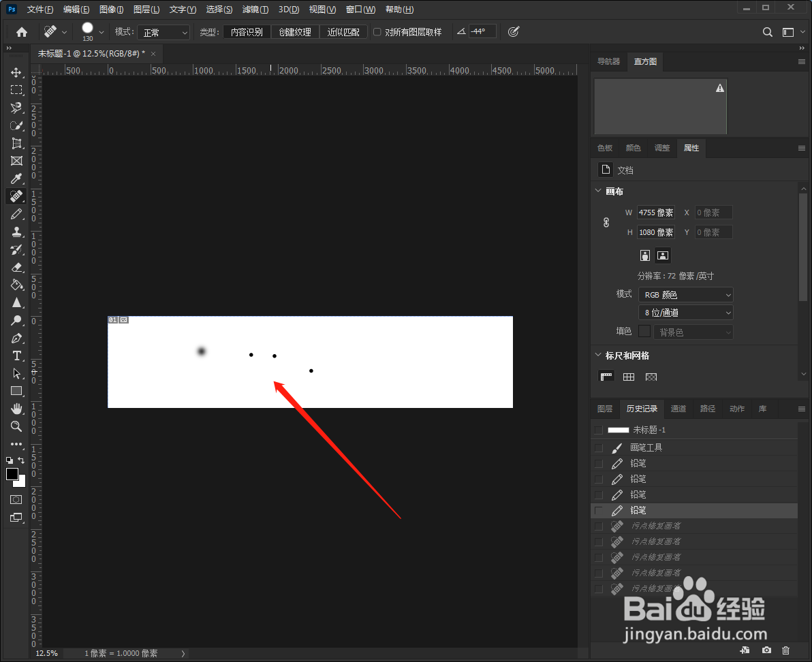The height and width of the screenshot is (662, 812).
Task: Switch to the 通道 tab
Action: (678, 409)
